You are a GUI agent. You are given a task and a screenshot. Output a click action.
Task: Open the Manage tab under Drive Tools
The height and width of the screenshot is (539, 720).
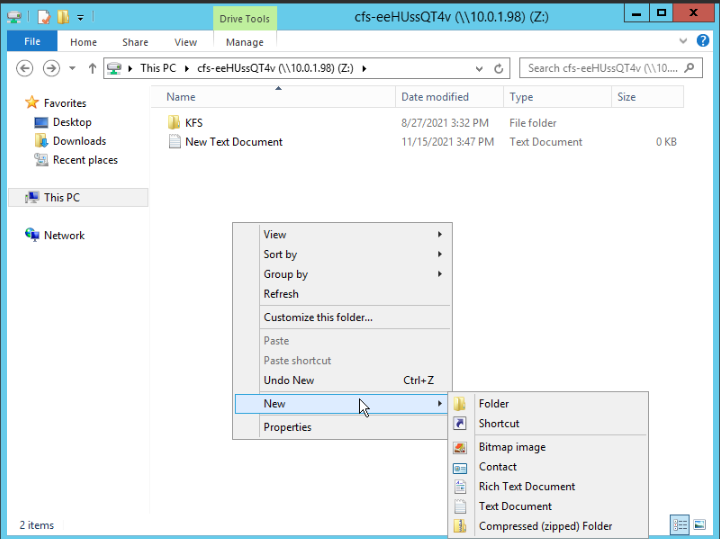245,42
